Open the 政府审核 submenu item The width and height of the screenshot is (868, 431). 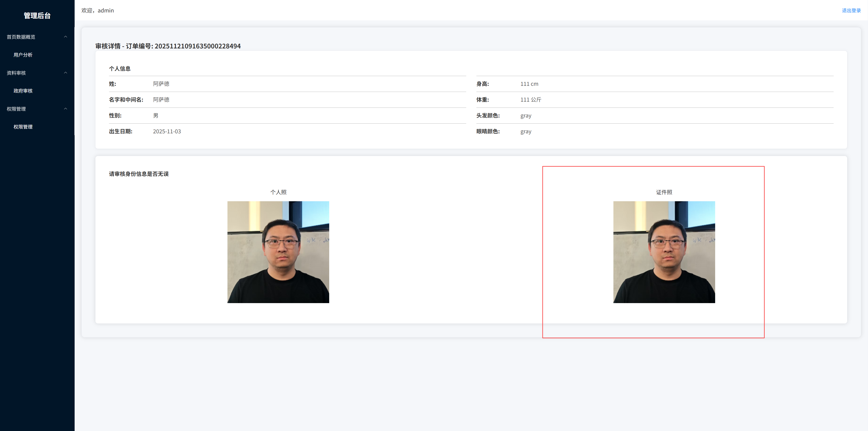(23, 91)
